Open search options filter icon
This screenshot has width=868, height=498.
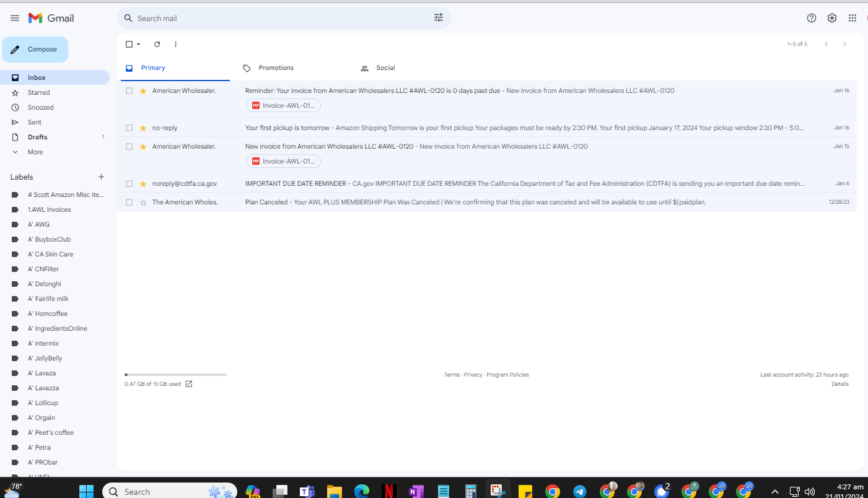(439, 18)
